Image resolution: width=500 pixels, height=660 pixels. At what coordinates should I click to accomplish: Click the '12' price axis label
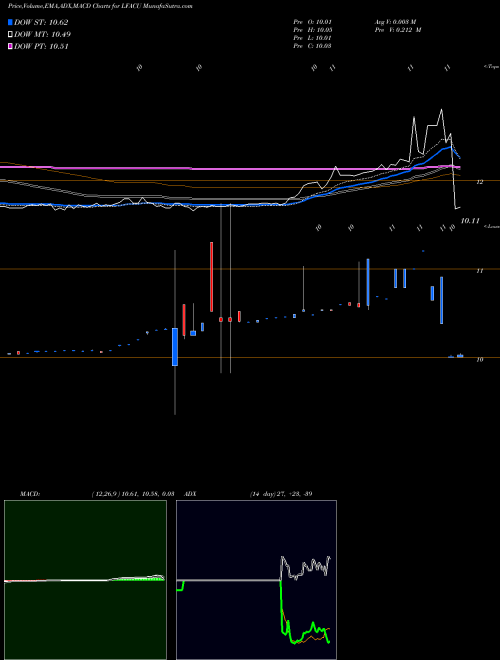[479, 182]
